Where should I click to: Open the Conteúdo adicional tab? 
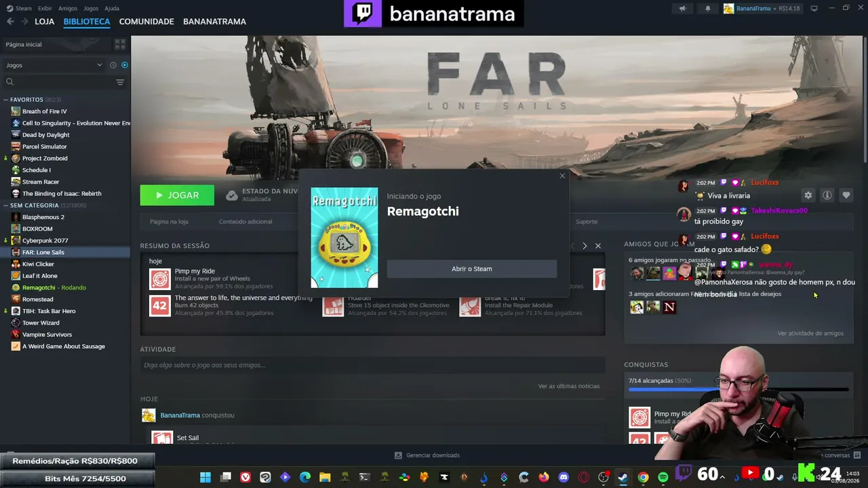[x=245, y=222]
